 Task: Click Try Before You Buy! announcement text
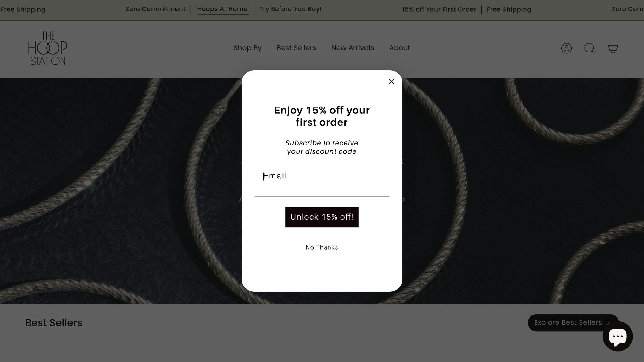[x=291, y=9]
